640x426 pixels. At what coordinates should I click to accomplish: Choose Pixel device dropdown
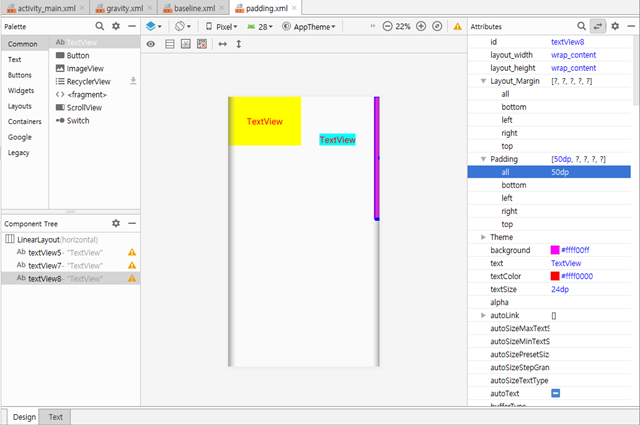pyautogui.click(x=221, y=27)
